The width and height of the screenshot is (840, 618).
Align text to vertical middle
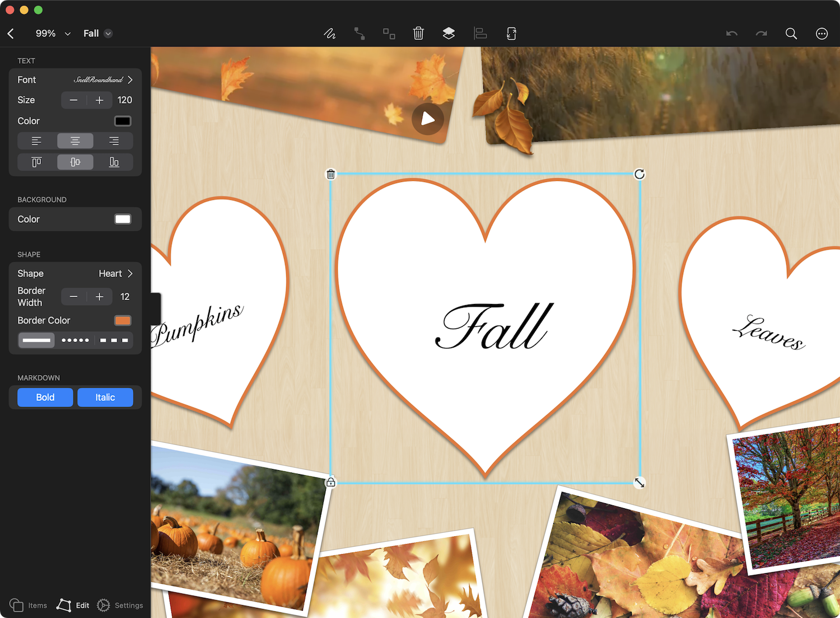pos(75,162)
